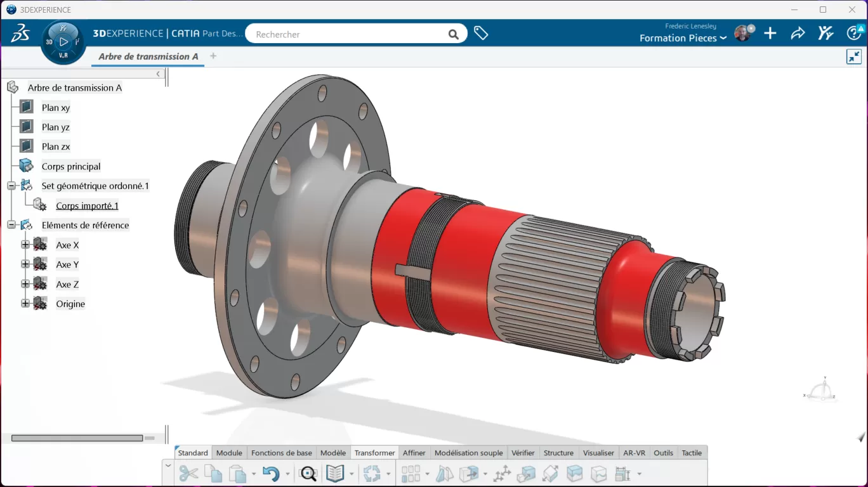Open the Undo dropdown arrow
The image size is (868, 487).
coord(287,474)
